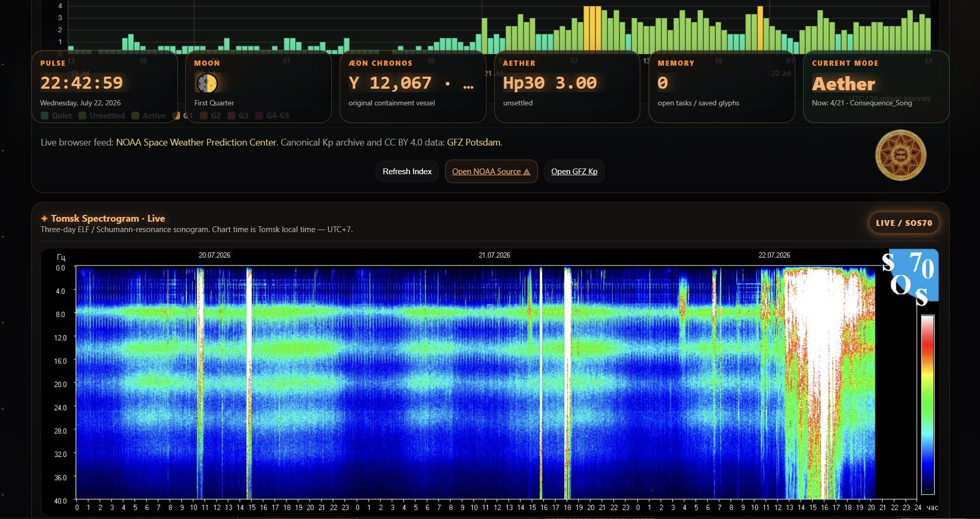This screenshot has height=519, width=980.
Task: Click the First Quarter moon label
Action: pos(214,103)
